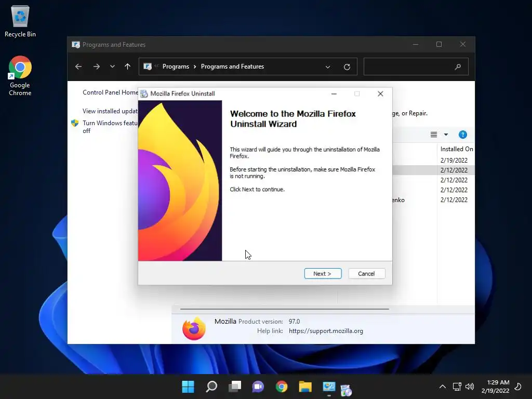This screenshot has height=399, width=532.
Task: Show hidden system tray icons
Action: pos(443,387)
